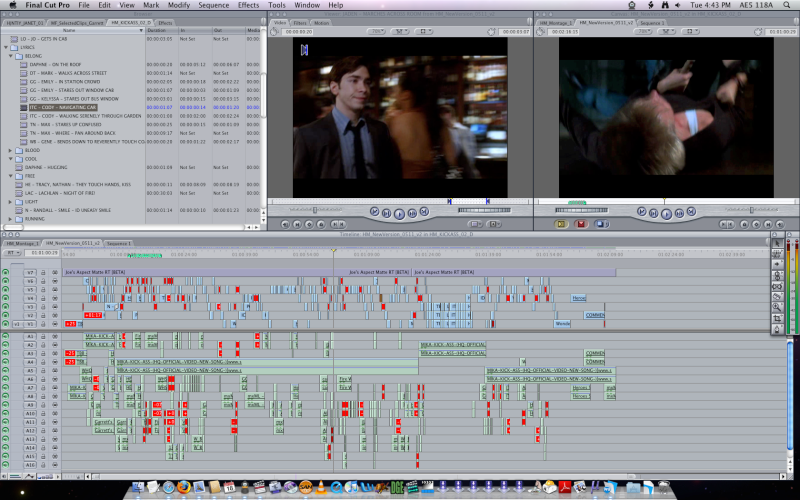Switch to the Filters tab in Viewer

pos(300,22)
